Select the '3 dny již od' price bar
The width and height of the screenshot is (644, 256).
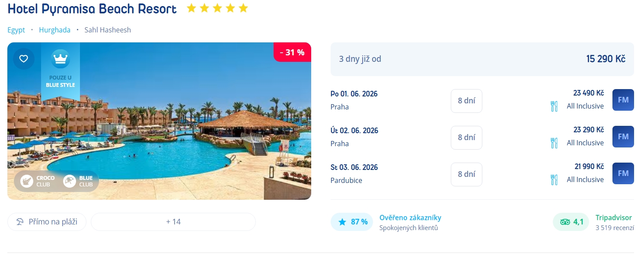(x=482, y=59)
